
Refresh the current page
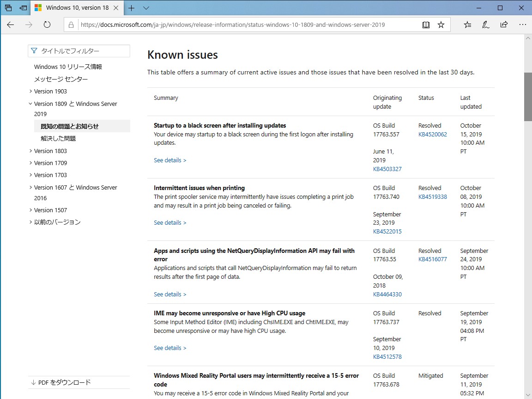47,25
